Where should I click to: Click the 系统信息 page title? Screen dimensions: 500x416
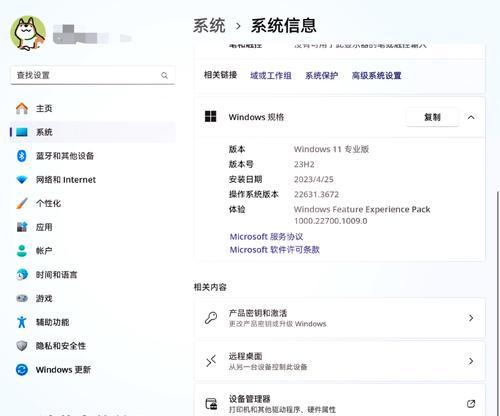[x=284, y=26]
